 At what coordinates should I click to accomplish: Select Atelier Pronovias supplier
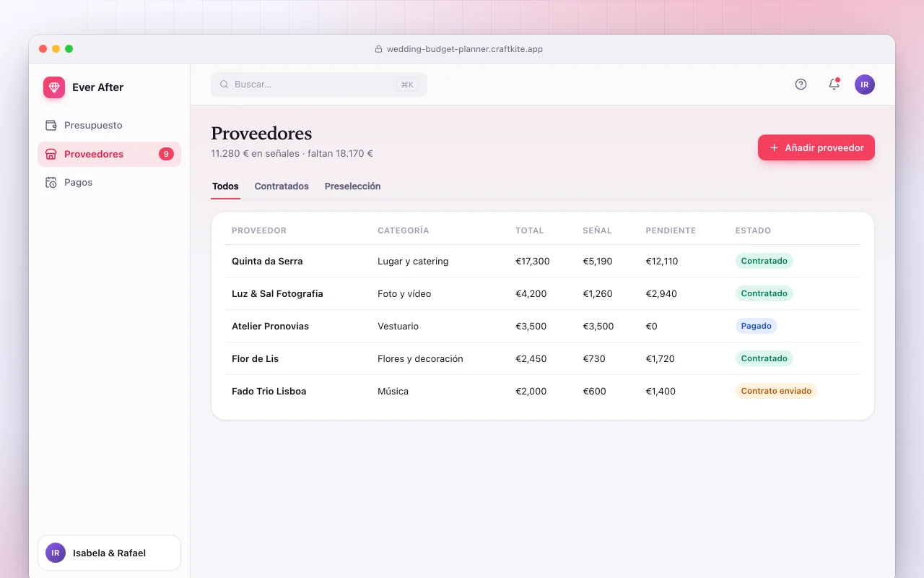(x=270, y=326)
